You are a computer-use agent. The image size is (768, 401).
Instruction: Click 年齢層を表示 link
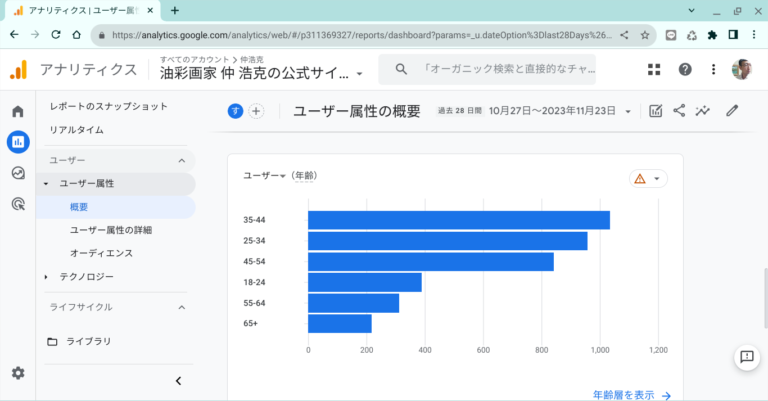pos(632,395)
